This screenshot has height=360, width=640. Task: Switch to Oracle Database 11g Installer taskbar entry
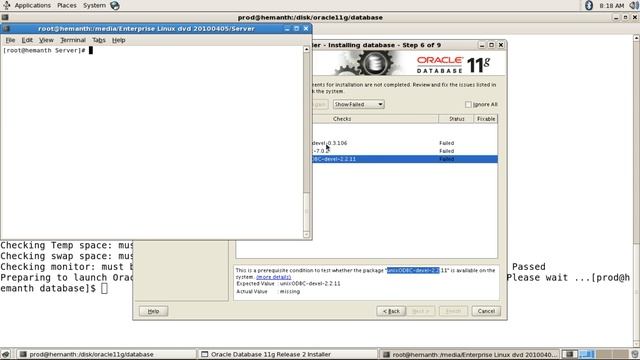288,354
